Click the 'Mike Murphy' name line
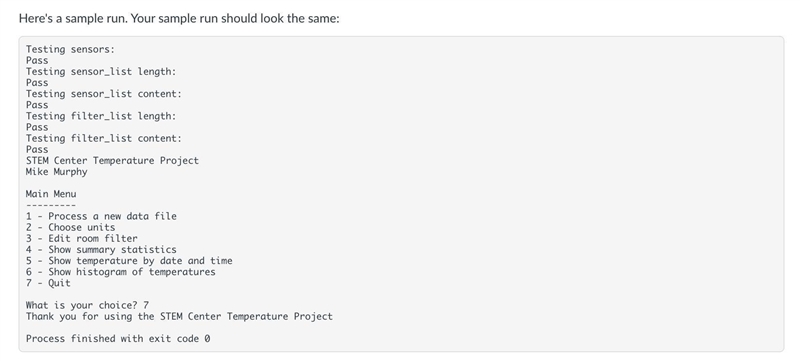 (x=57, y=172)
